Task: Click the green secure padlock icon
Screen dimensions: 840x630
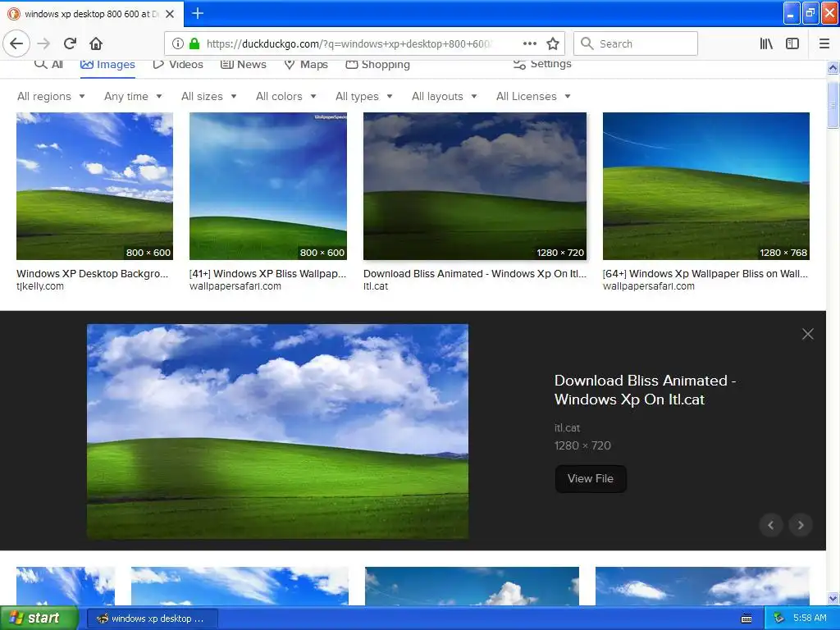Action: pos(194,43)
